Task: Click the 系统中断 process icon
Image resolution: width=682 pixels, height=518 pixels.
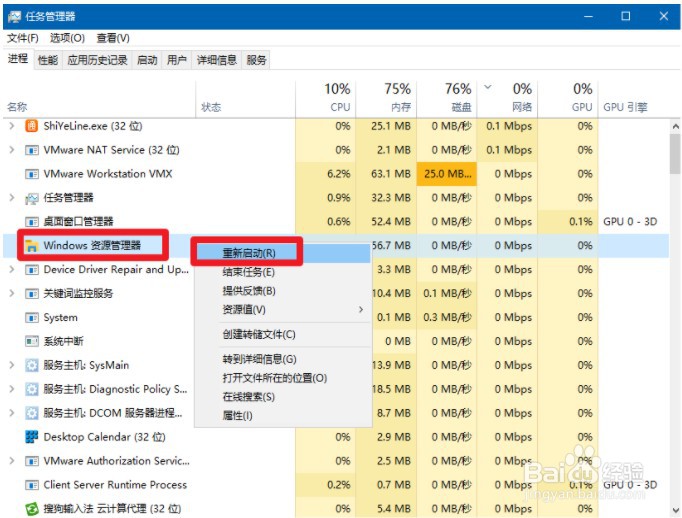Action: coord(32,341)
